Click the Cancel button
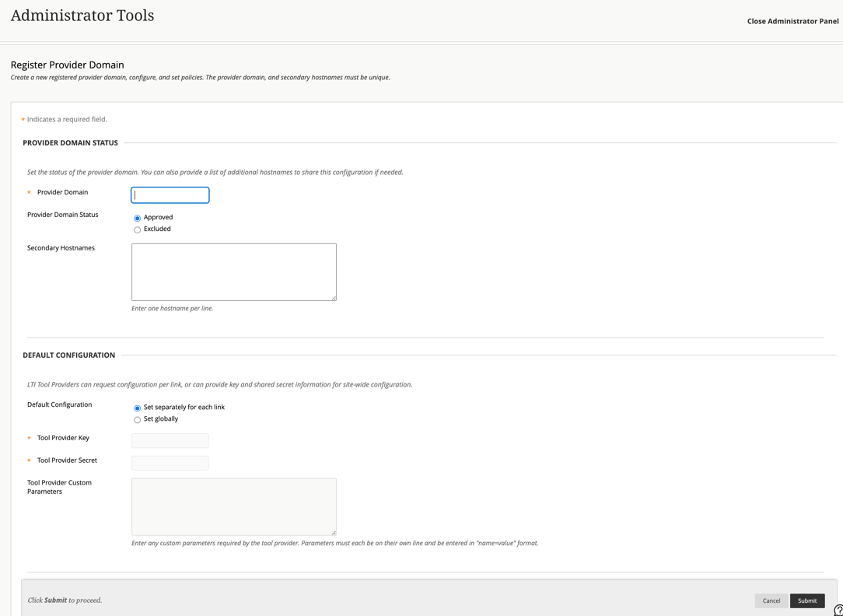843x616 pixels. click(x=771, y=600)
